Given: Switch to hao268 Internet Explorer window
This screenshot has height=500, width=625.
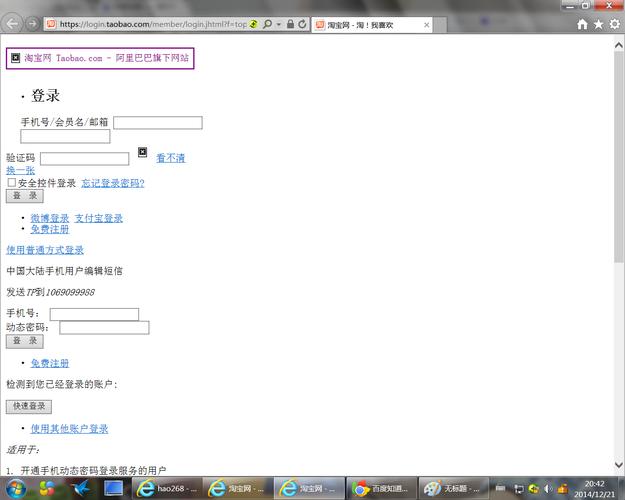Looking at the screenshot, I should tap(167, 488).
